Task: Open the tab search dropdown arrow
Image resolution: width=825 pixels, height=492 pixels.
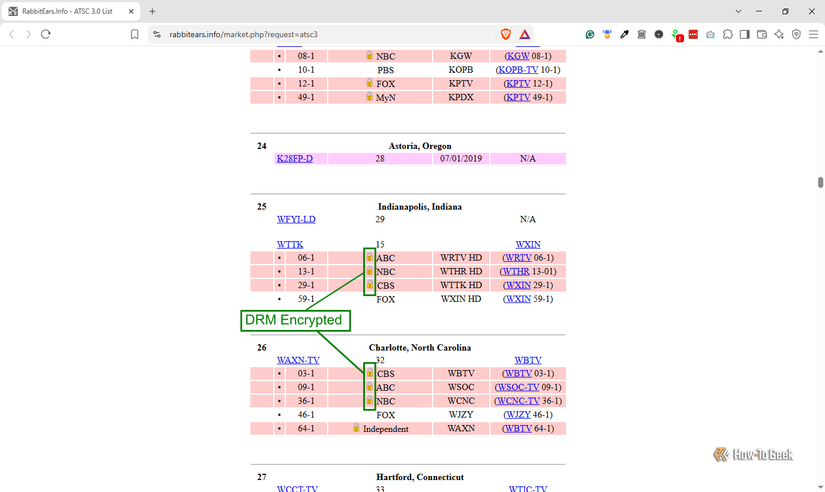Action: (738, 11)
